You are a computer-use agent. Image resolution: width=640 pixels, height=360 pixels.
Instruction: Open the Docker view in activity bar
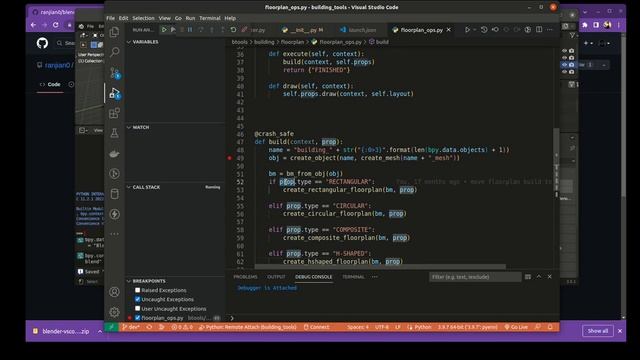pos(115,153)
